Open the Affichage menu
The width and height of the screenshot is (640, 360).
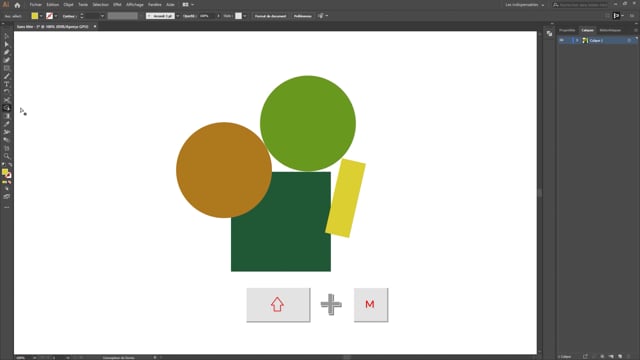pyautogui.click(x=135, y=4)
